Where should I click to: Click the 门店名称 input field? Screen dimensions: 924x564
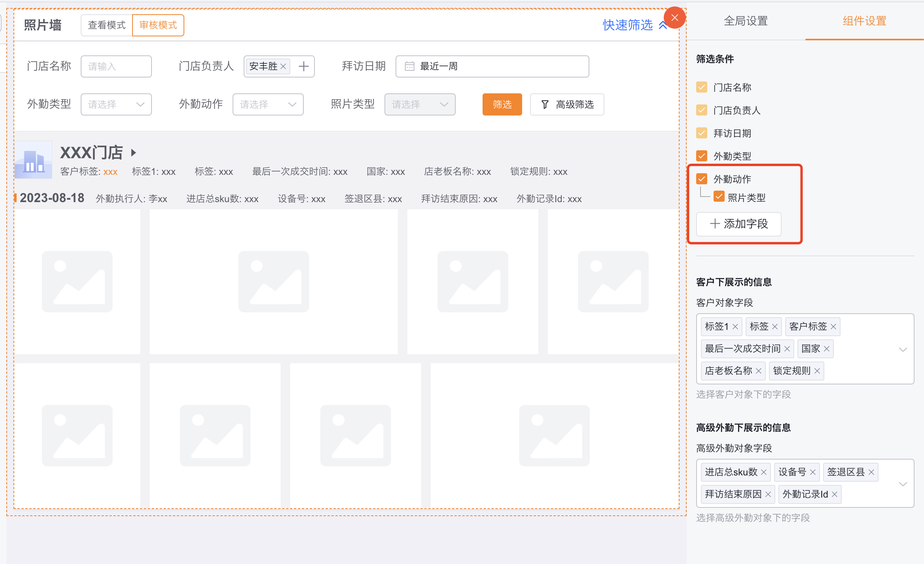pos(116,66)
